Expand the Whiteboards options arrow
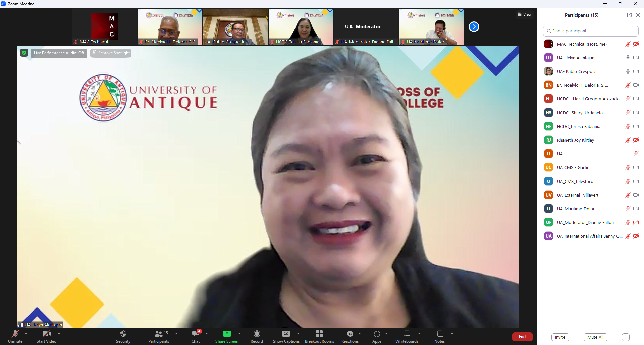The width and height of the screenshot is (644, 345). 419,334
